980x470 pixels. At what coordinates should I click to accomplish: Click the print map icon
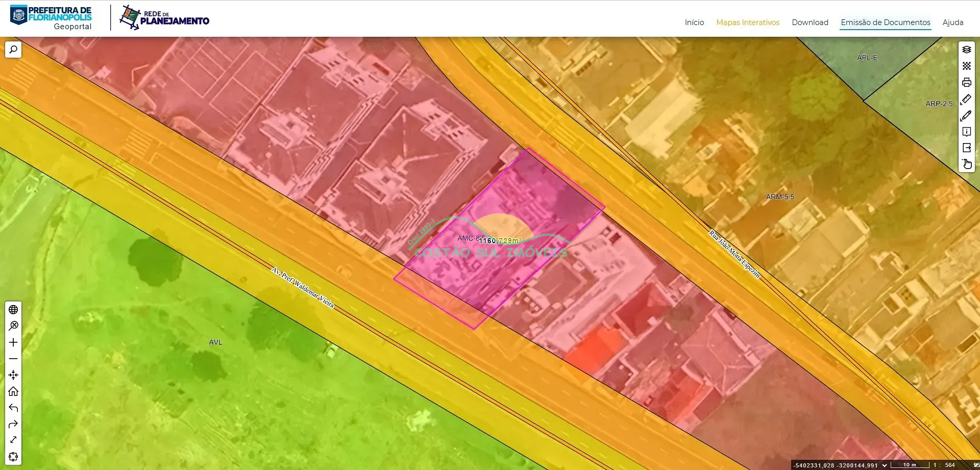coord(967,82)
